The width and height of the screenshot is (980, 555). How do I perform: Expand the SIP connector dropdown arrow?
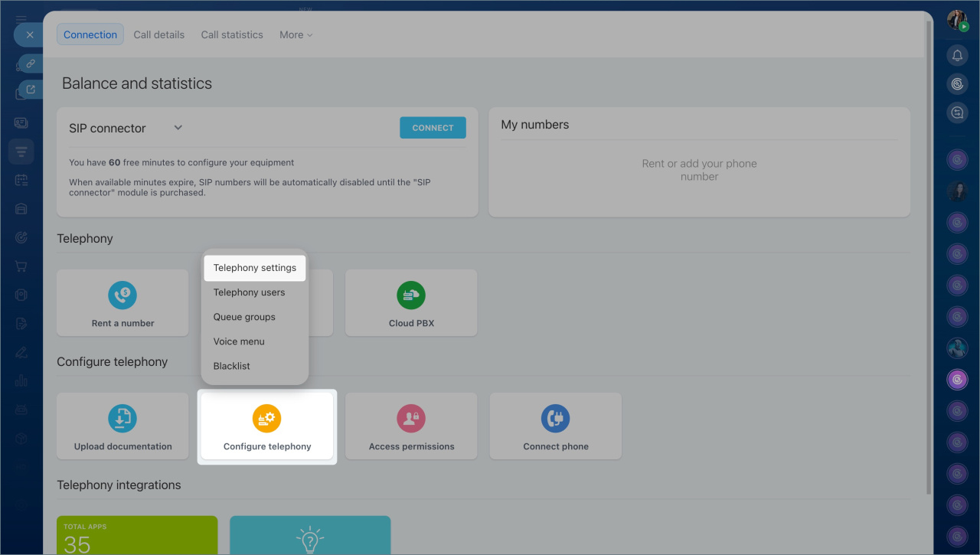[x=178, y=128]
